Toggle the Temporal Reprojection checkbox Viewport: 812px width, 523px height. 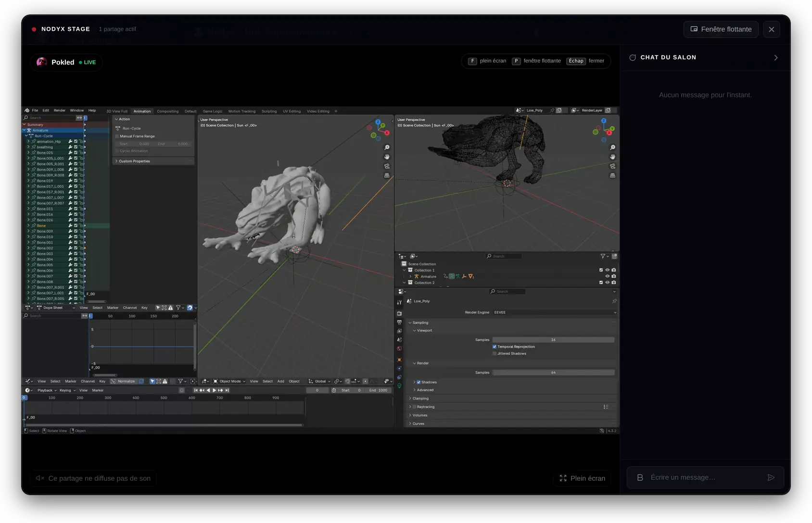point(495,347)
